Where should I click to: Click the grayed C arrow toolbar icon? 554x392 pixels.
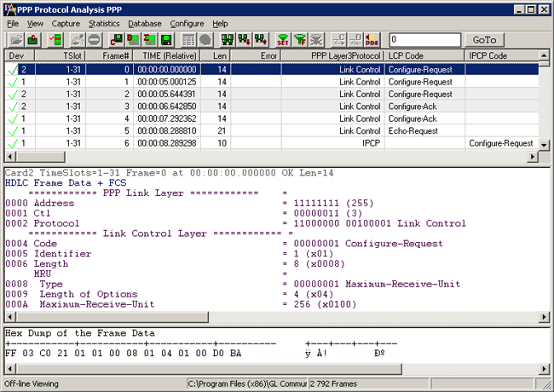[338, 40]
